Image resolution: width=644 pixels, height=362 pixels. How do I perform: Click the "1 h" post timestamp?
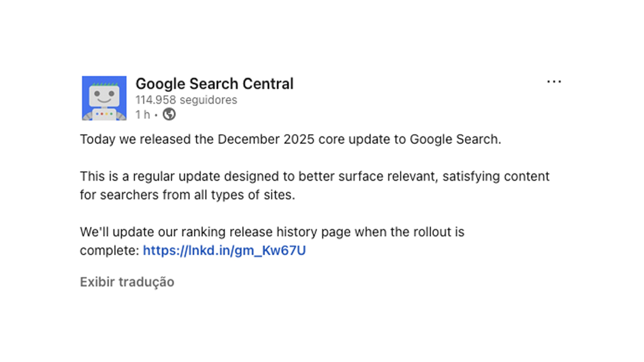[142, 115]
